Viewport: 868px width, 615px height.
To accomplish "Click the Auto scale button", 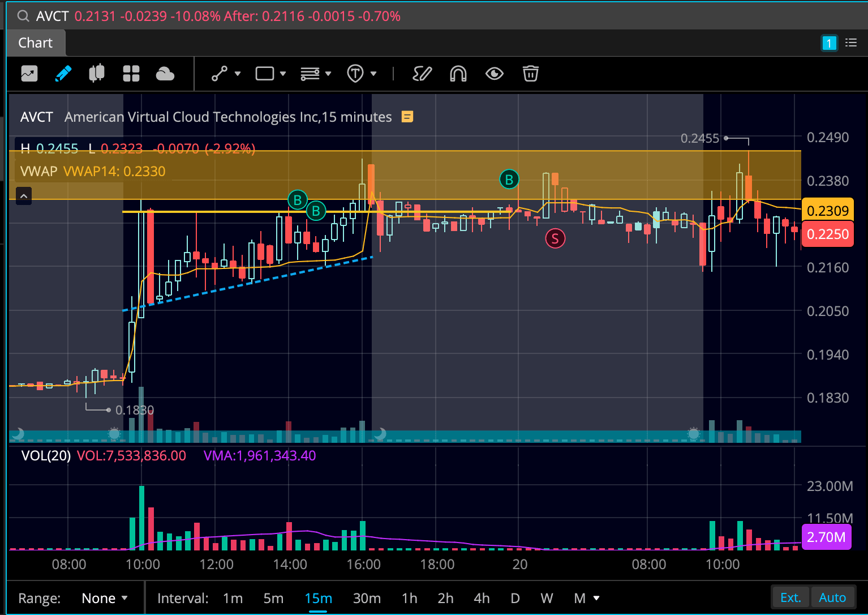I will 832,598.
